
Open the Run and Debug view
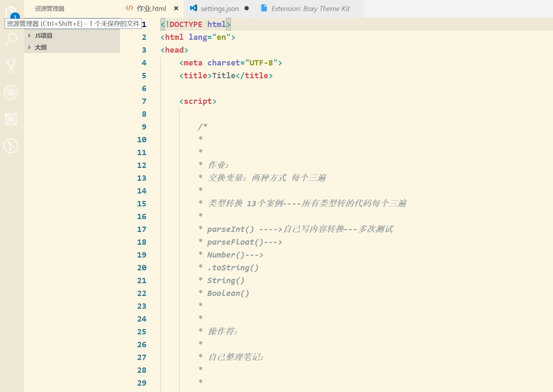(x=11, y=92)
